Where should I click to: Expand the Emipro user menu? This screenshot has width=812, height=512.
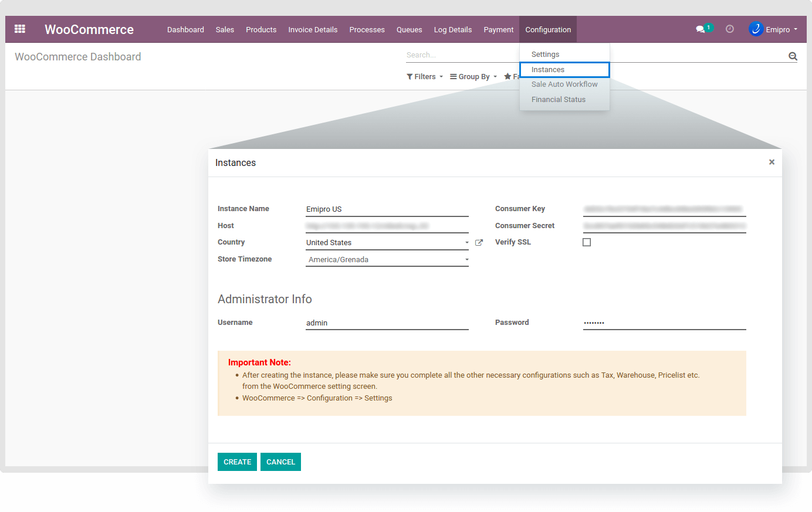[x=781, y=29]
